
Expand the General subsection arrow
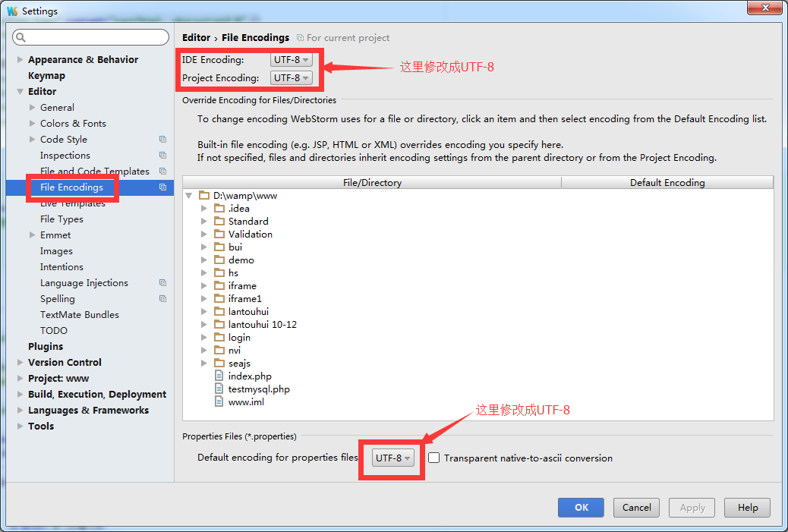pyautogui.click(x=32, y=107)
